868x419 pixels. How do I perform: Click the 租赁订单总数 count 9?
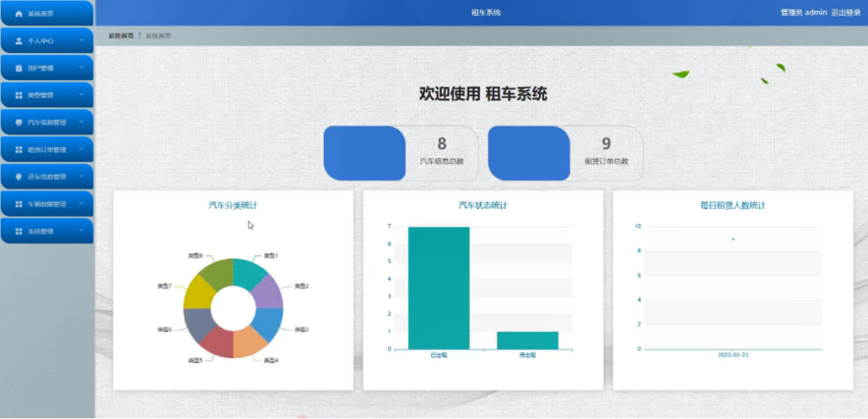click(x=606, y=144)
